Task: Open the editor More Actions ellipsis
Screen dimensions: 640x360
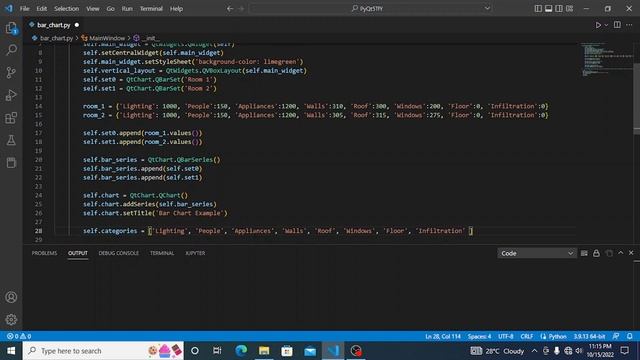Action: point(629,25)
